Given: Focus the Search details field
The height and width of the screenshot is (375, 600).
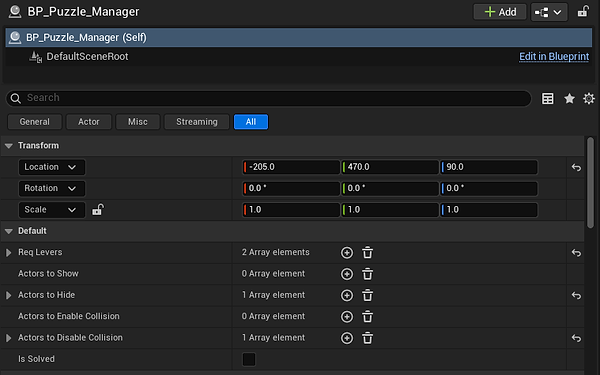Looking at the screenshot, I should tap(269, 98).
